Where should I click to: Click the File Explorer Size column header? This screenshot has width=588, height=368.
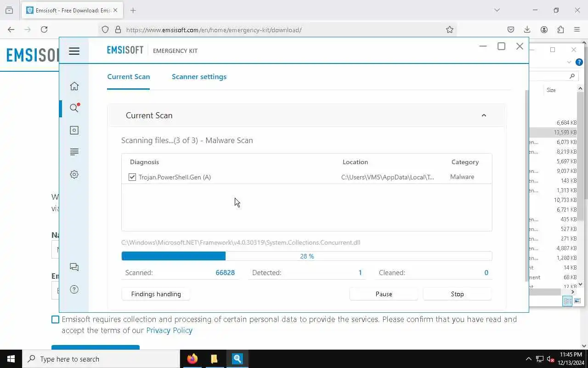tap(551, 90)
